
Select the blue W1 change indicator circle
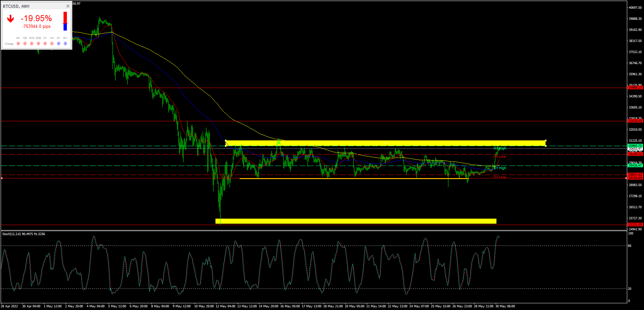65,44
